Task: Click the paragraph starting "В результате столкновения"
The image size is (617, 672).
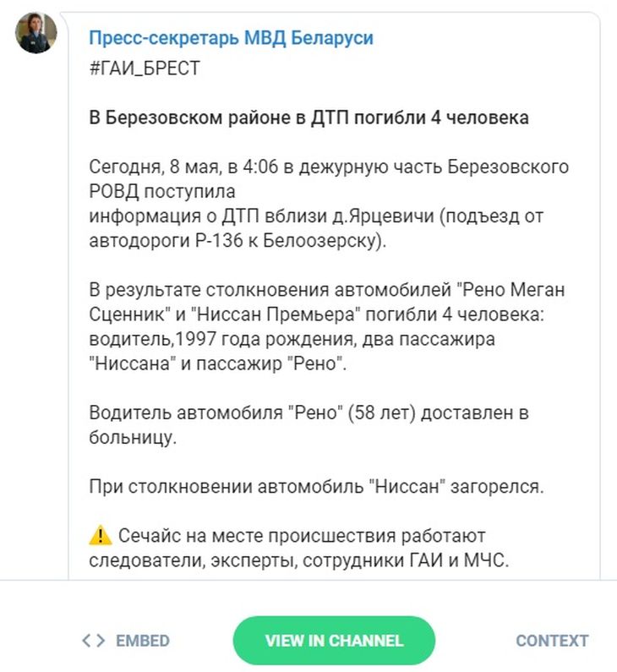Action: [x=327, y=327]
